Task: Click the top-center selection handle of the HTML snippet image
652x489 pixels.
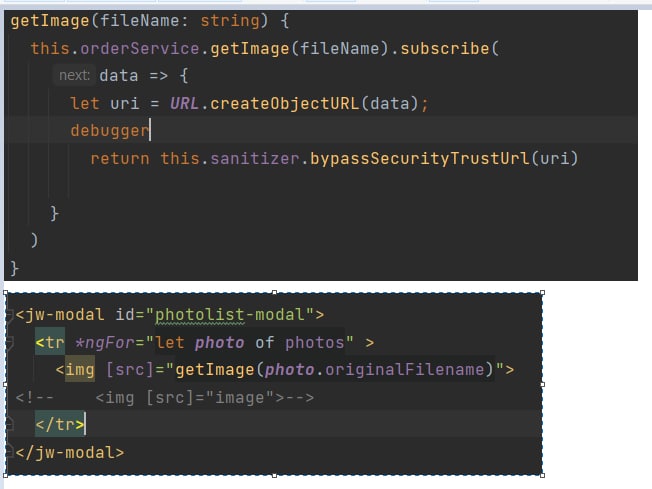Action: [x=274, y=293]
